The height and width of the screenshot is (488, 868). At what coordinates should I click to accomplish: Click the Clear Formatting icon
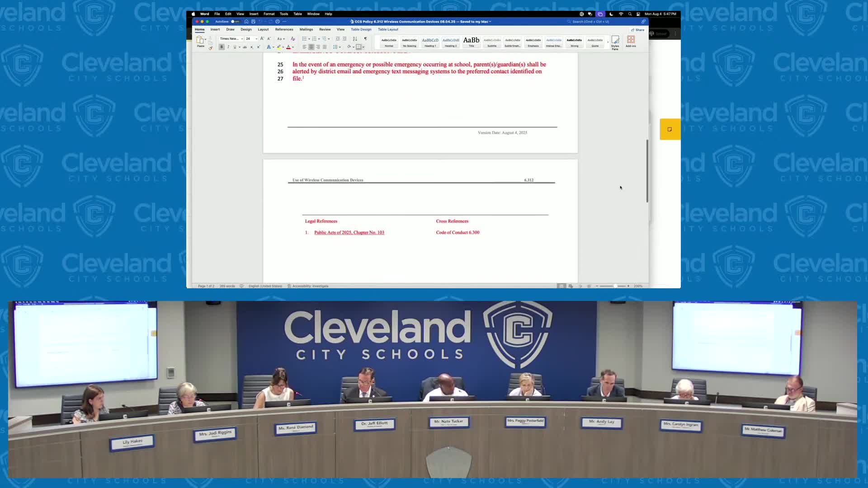[x=293, y=39]
